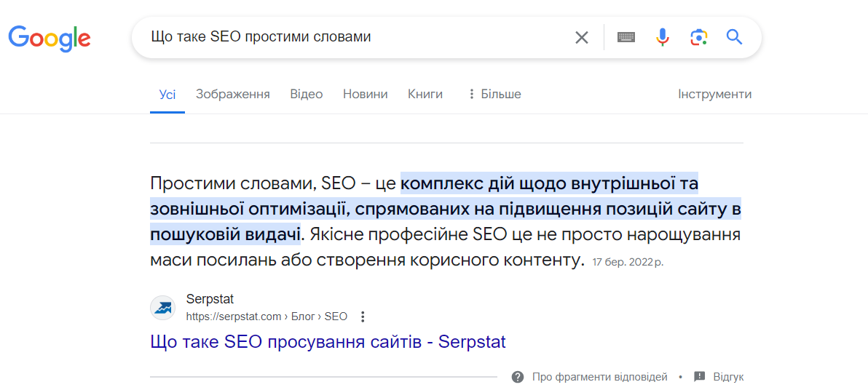The height and width of the screenshot is (390, 868).
Task: Switch to the Новини tab
Action: pyautogui.click(x=366, y=94)
